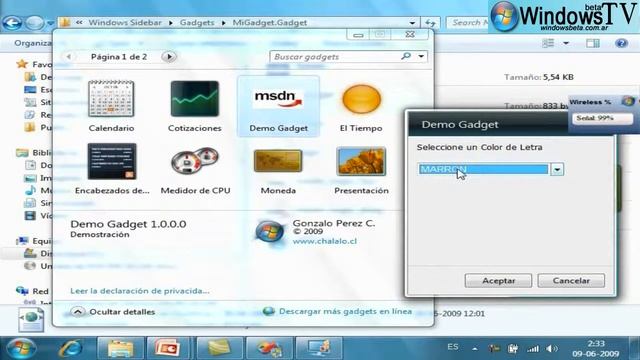Click the Explorer Forward navigation button
The width and height of the screenshot is (640, 360).
(x=35, y=23)
